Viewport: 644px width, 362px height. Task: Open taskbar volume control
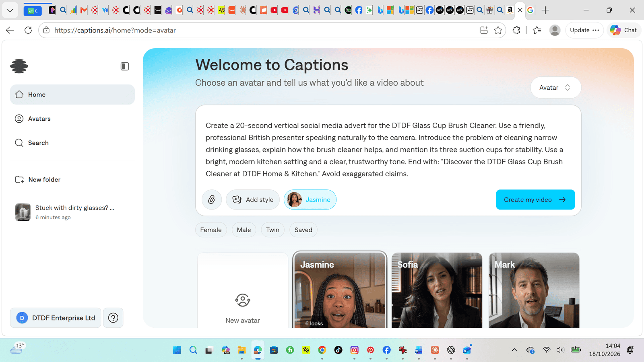(x=560, y=350)
